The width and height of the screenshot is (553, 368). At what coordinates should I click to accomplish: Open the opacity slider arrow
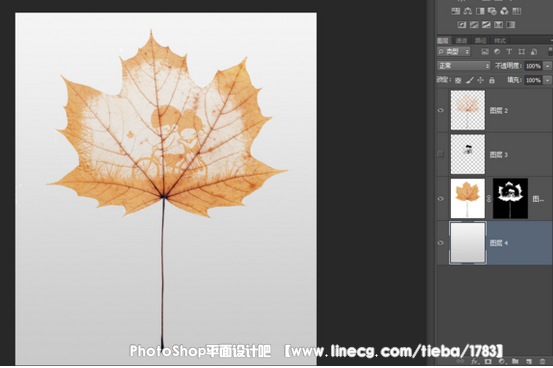pyautogui.click(x=547, y=66)
